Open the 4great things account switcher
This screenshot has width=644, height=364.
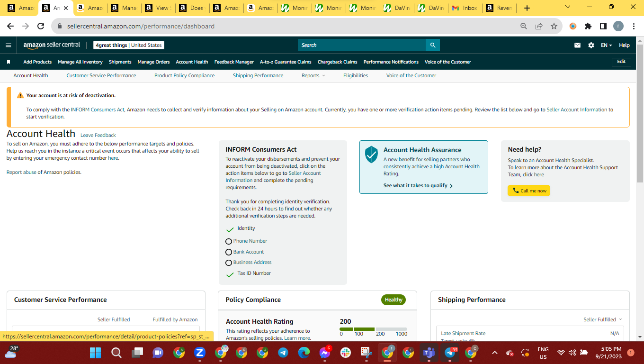[x=129, y=45]
